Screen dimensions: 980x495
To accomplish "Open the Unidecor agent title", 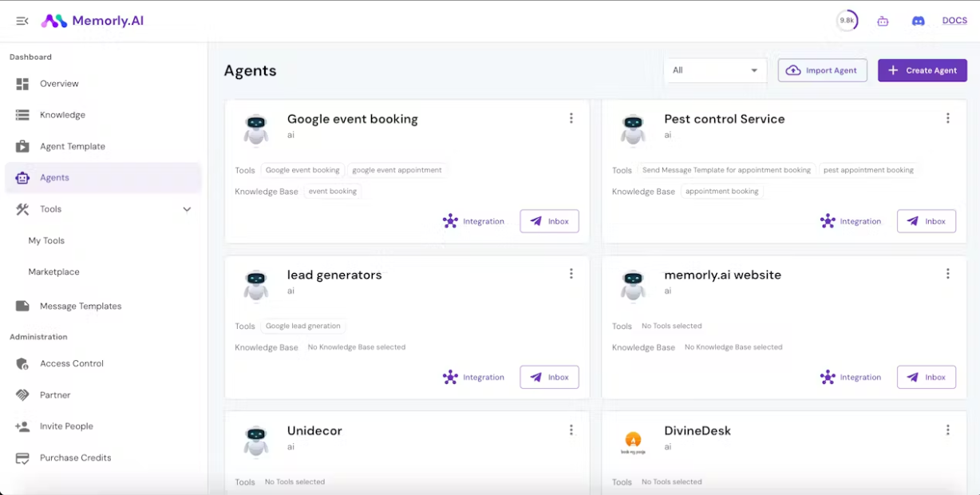I will 314,430.
